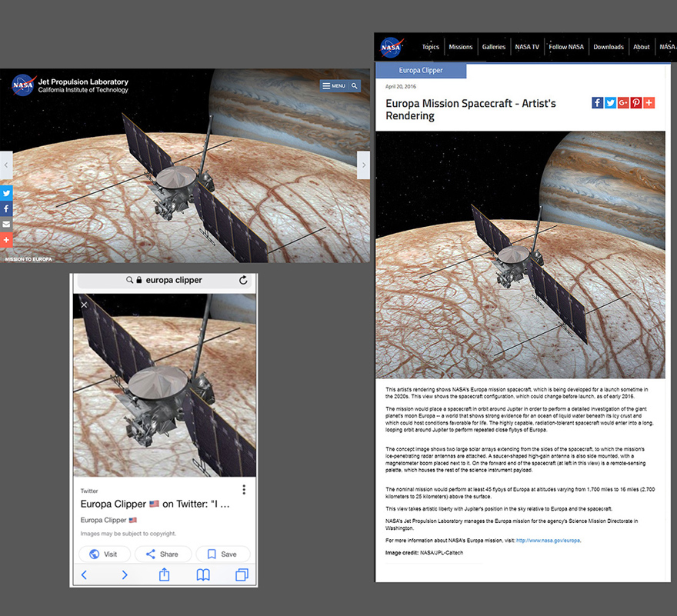Click the NASA logo in the NASA.gov header
677x616 pixels.
tap(392, 47)
